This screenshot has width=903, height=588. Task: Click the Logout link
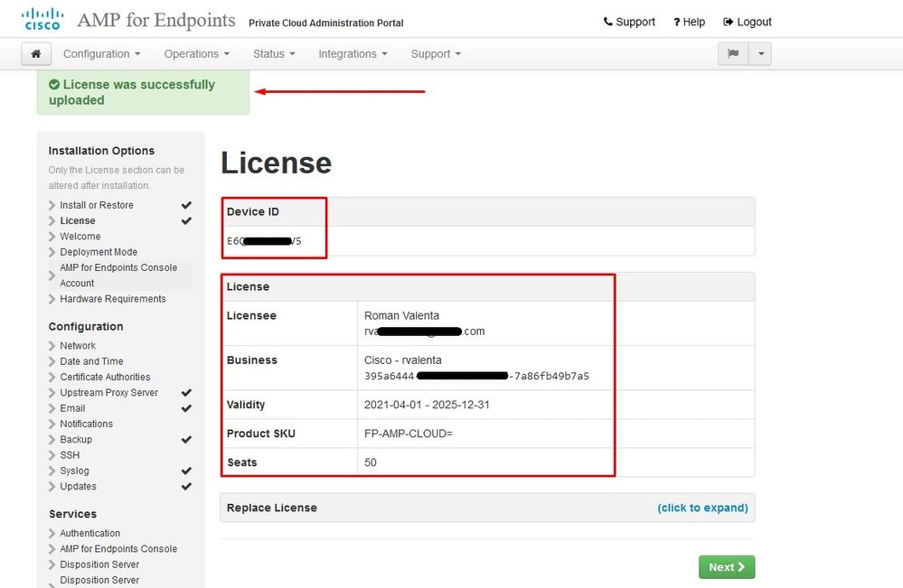click(x=747, y=22)
